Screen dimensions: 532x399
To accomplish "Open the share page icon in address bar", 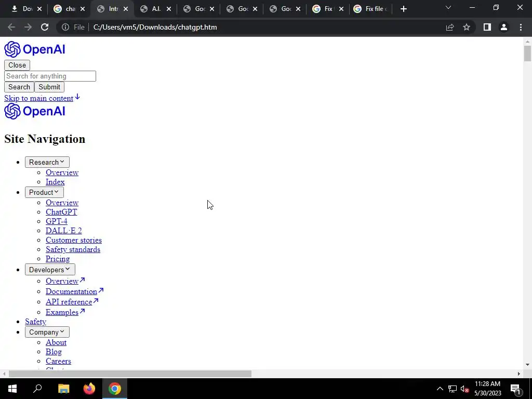I will coord(450,27).
